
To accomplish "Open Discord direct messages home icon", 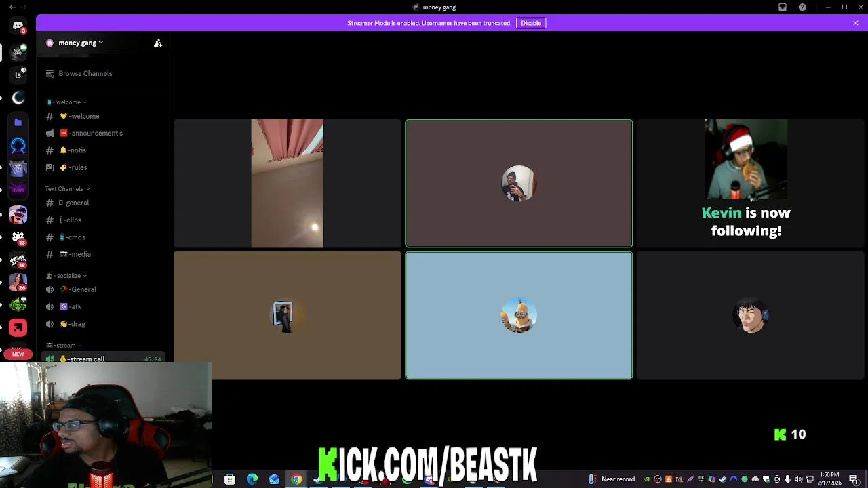I will (x=18, y=26).
